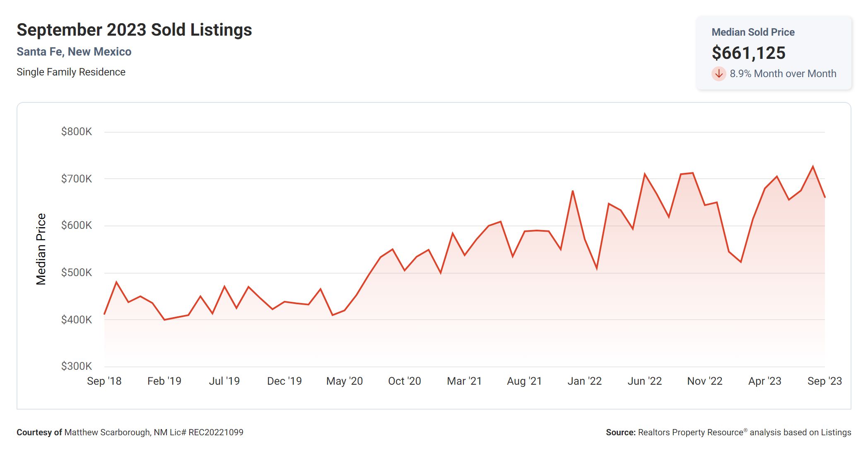Click '8.9% Month over Month' text

pos(783,74)
